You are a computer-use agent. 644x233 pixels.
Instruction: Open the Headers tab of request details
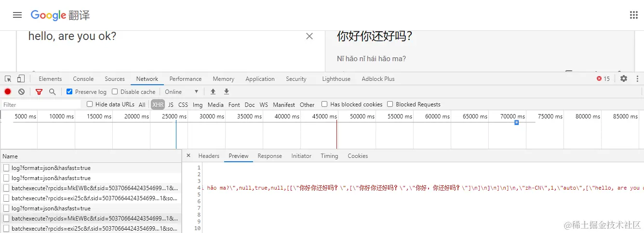pyautogui.click(x=209, y=156)
